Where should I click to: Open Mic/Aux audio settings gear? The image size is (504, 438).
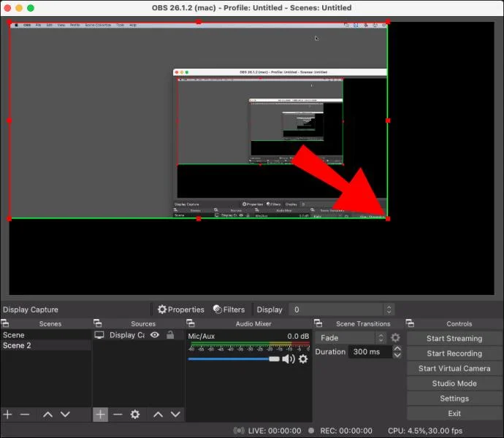(303, 358)
